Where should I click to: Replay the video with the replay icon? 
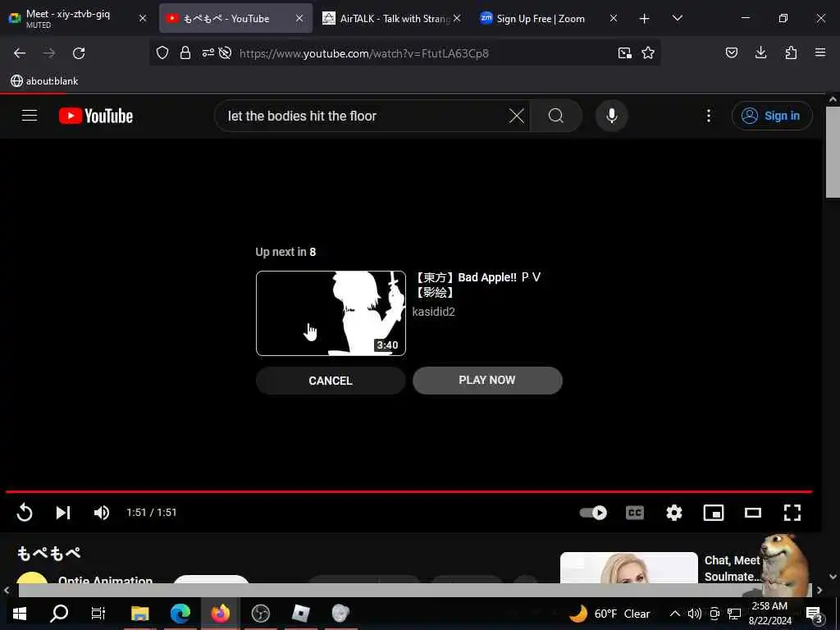[25, 513]
